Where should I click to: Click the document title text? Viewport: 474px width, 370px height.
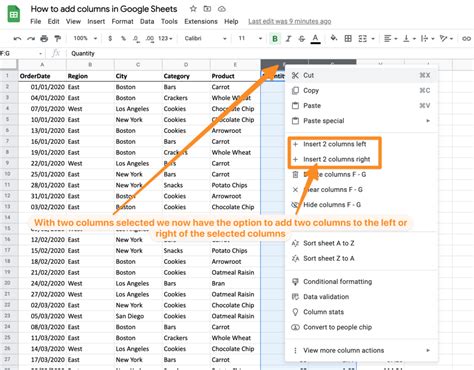click(104, 9)
